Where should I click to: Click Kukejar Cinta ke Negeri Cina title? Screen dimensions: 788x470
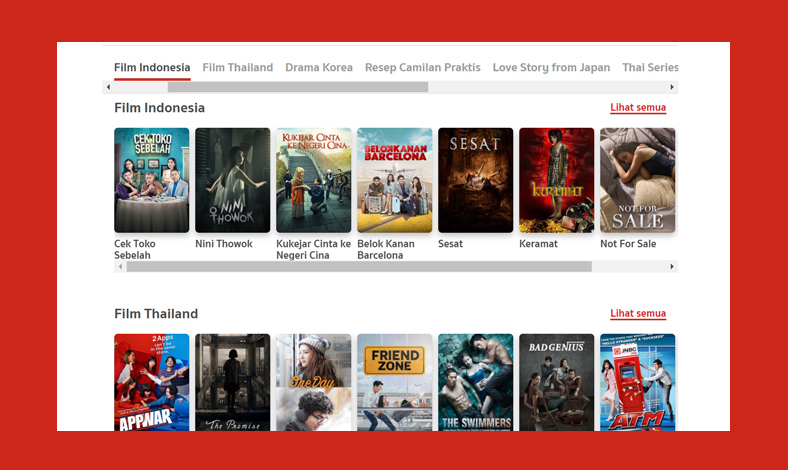coord(314,249)
